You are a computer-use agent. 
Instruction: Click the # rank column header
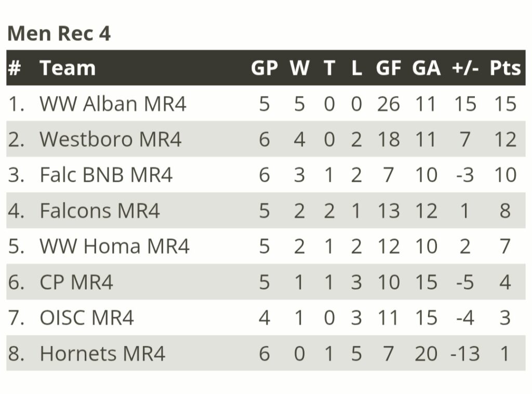tap(15, 68)
